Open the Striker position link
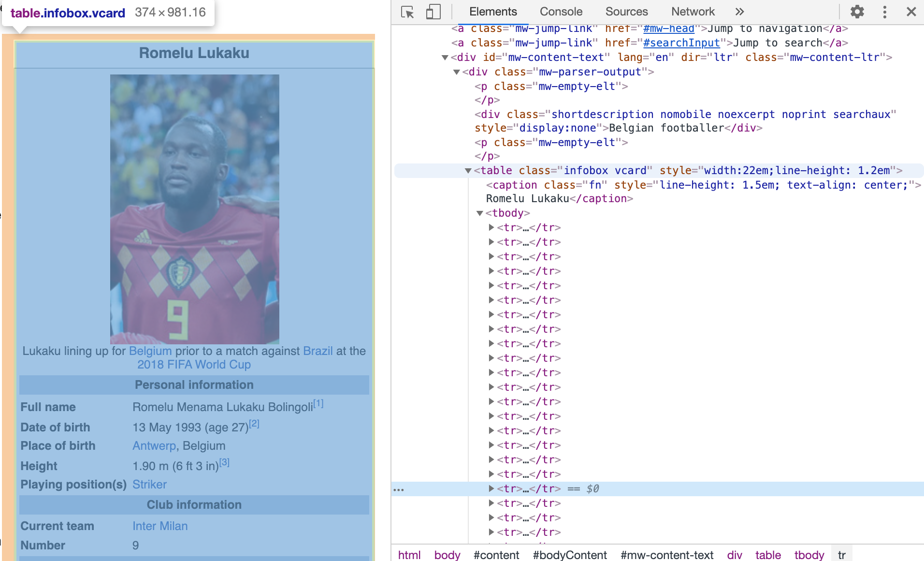 click(149, 485)
